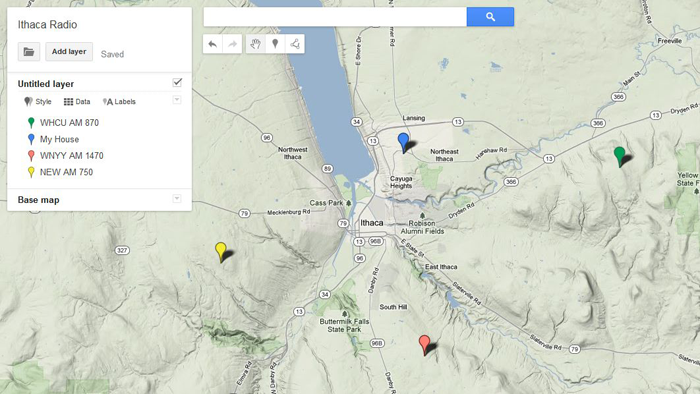The width and height of the screenshot is (700, 394).
Task: Click the red WNYY map marker
Action: [425, 344]
